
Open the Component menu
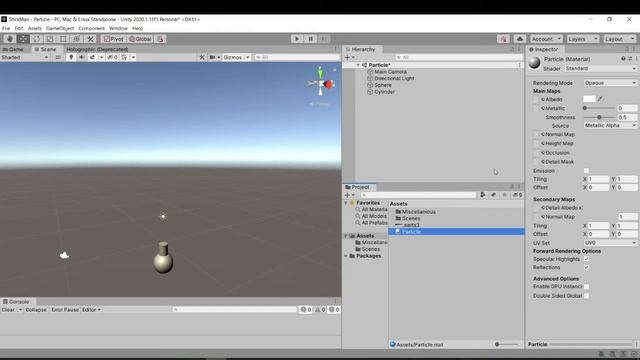pyautogui.click(x=91, y=28)
